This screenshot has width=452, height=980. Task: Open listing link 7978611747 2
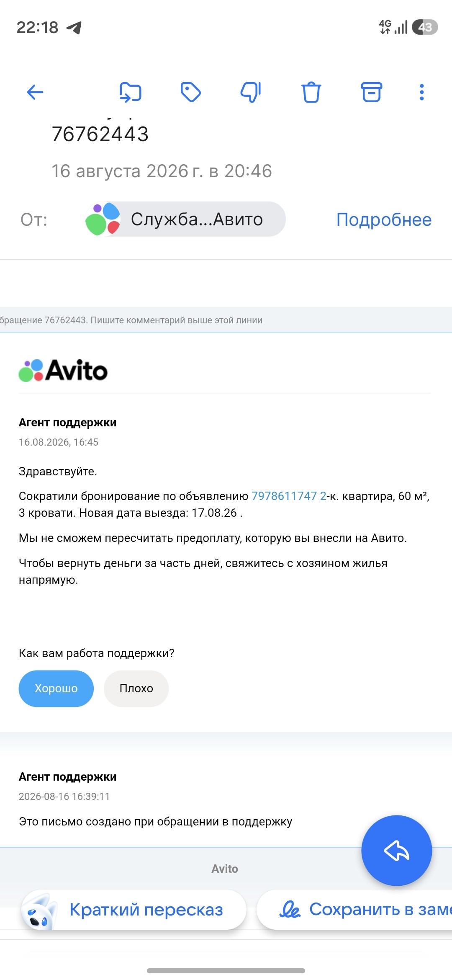point(289,496)
